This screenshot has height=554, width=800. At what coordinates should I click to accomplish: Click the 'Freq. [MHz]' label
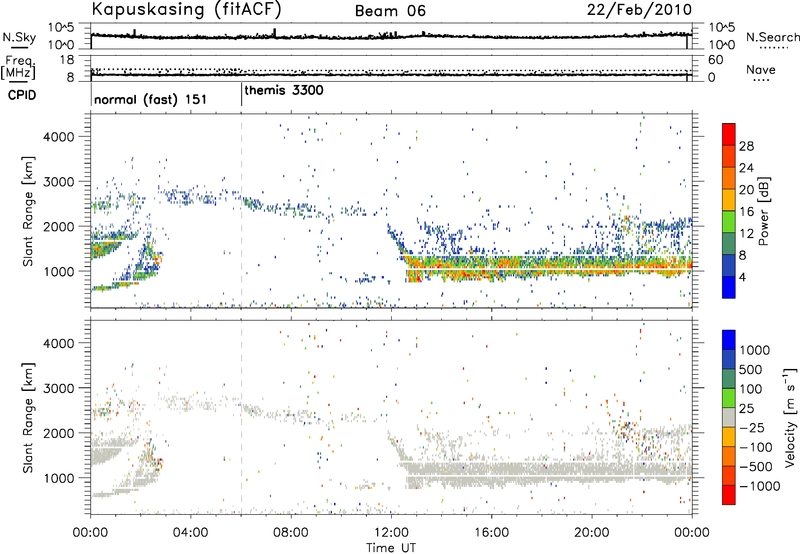[19, 67]
